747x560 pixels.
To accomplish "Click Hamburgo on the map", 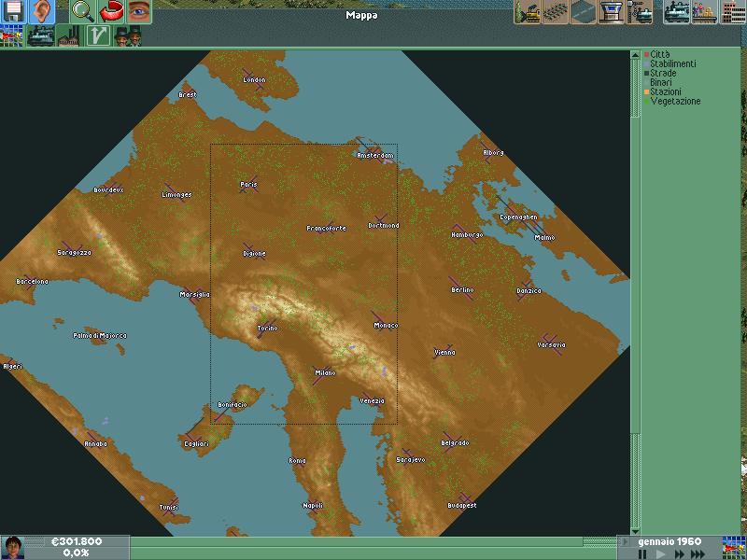I will pos(468,235).
